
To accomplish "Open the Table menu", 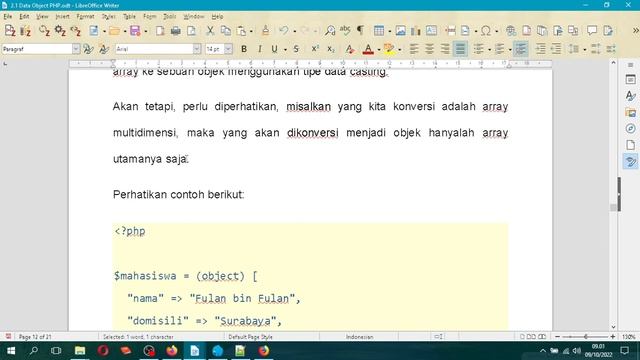I will (129, 17).
